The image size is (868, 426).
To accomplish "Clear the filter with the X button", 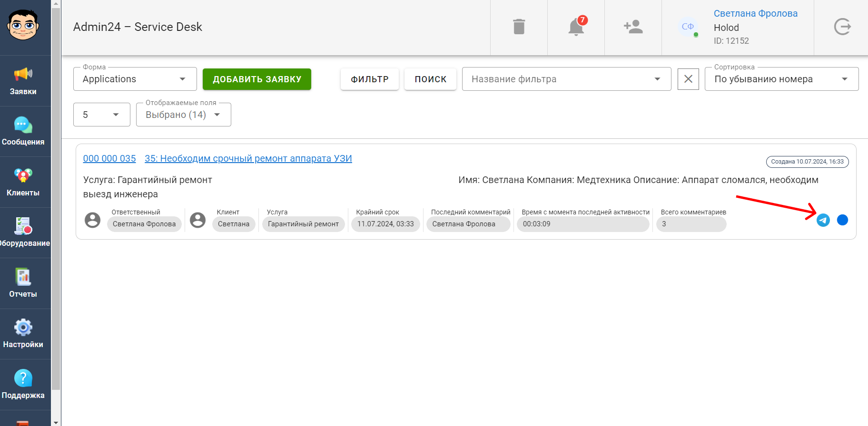I will click(688, 79).
